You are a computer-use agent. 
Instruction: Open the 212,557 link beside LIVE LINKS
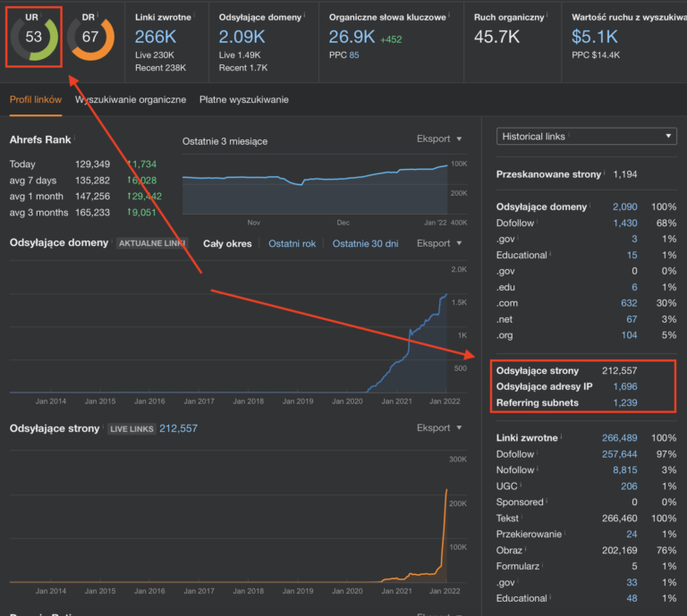click(x=178, y=428)
